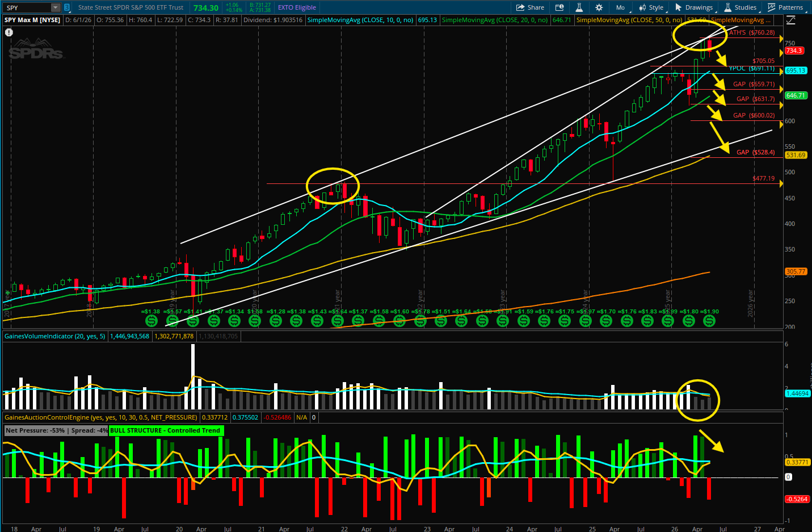Click the YPOC ($691.11) price level label
812x532 pixels.
pyautogui.click(x=752, y=68)
